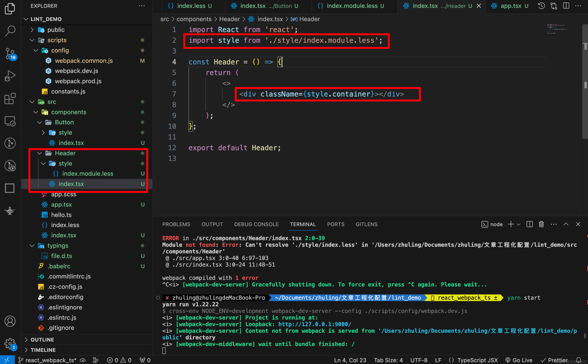The image size is (588, 364).
Task: Open Run and Debug view
Action: 10,76
